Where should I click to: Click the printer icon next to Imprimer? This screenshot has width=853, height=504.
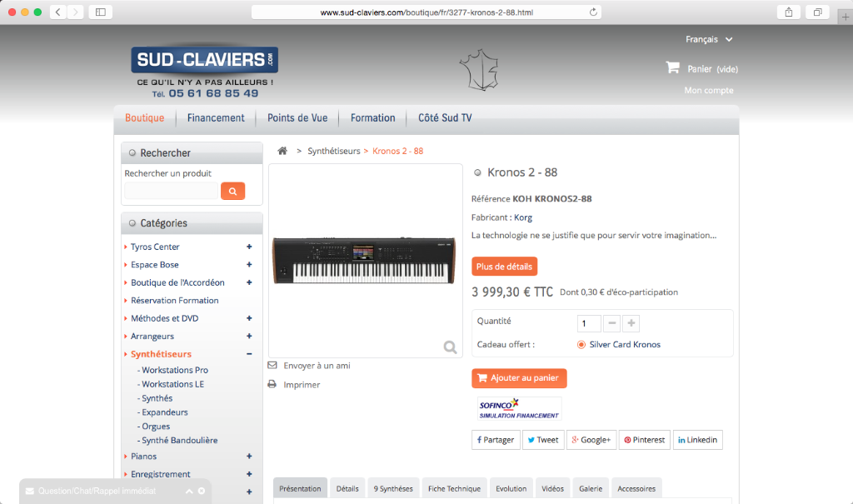click(272, 384)
